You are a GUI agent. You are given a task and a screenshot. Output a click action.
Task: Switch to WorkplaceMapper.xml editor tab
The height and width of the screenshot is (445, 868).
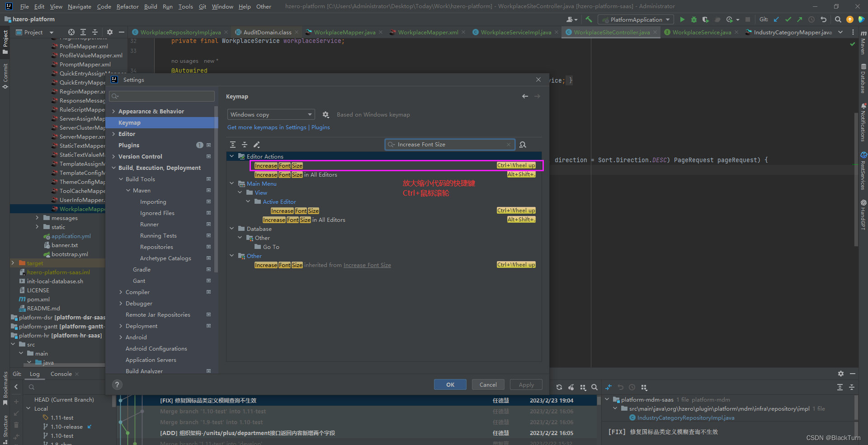coord(428,32)
